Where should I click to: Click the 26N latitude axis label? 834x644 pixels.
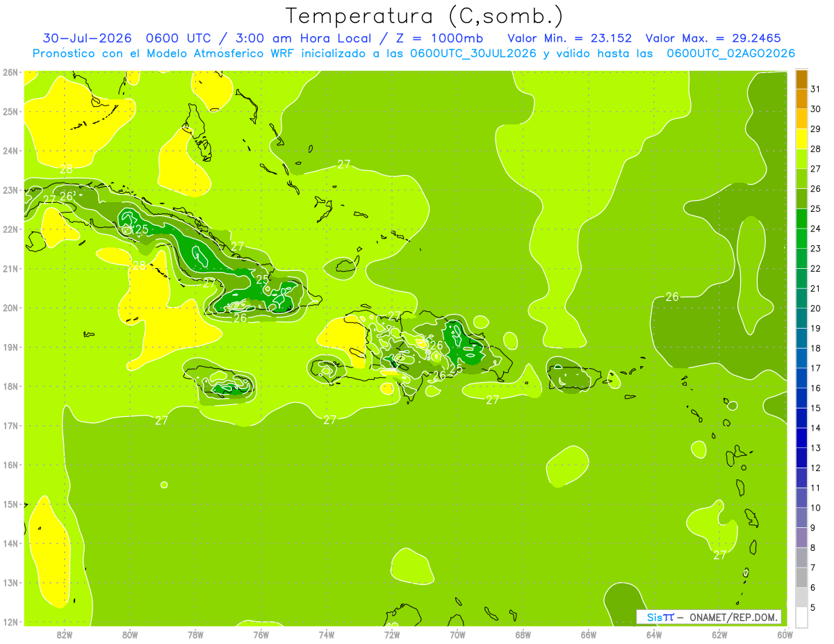pyautogui.click(x=11, y=72)
